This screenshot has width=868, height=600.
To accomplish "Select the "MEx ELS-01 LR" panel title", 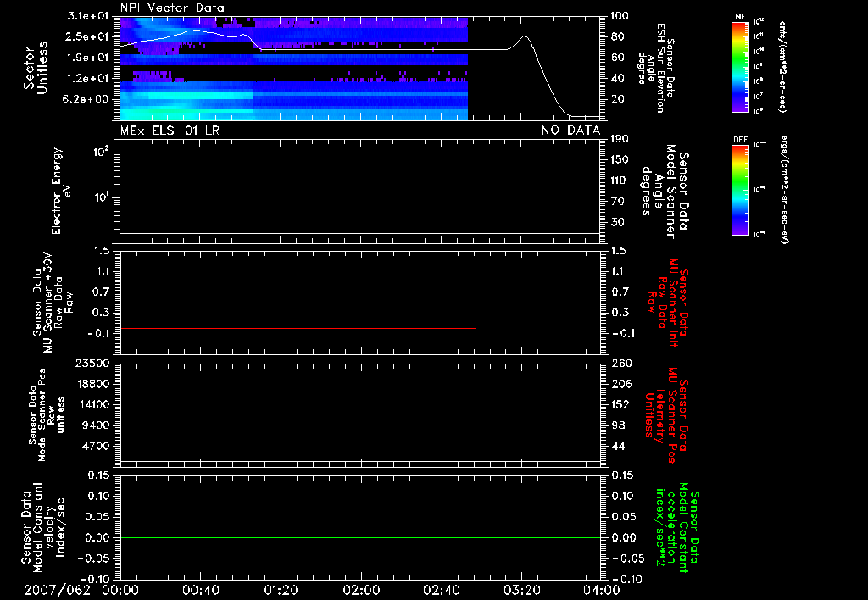I will (170, 130).
